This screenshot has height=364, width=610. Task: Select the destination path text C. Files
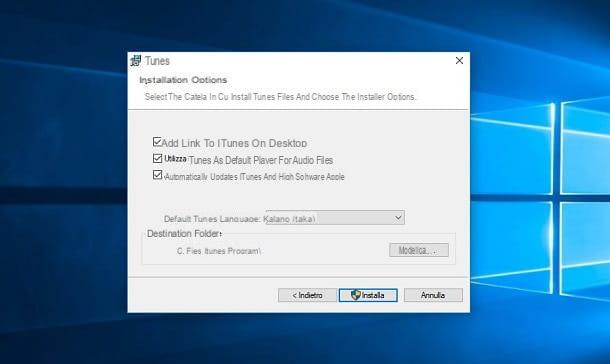click(x=219, y=251)
